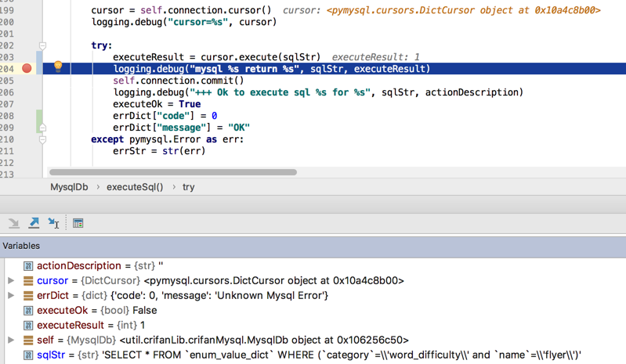Screen dimensions: 626x364
Task: Click the Step Out debugger icon
Action: (34, 223)
